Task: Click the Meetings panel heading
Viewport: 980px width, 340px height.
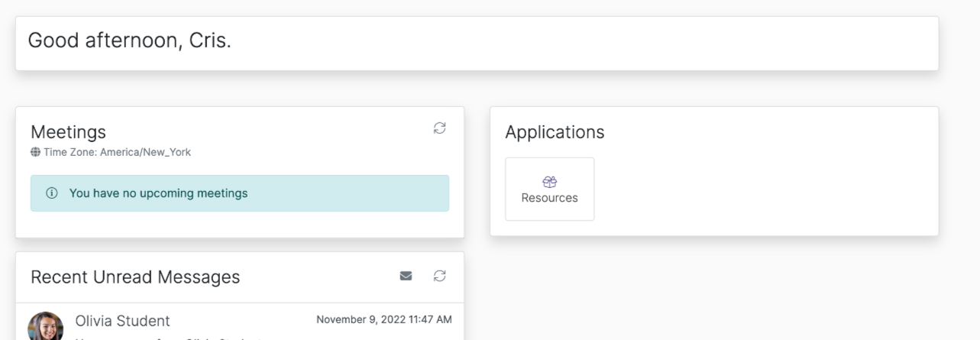Action: click(68, 132)
